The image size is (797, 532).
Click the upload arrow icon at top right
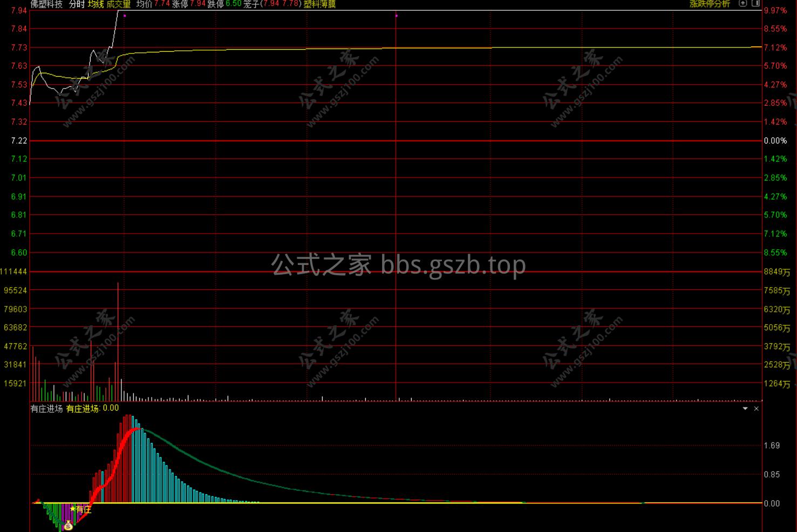click(x=743, y=3)
